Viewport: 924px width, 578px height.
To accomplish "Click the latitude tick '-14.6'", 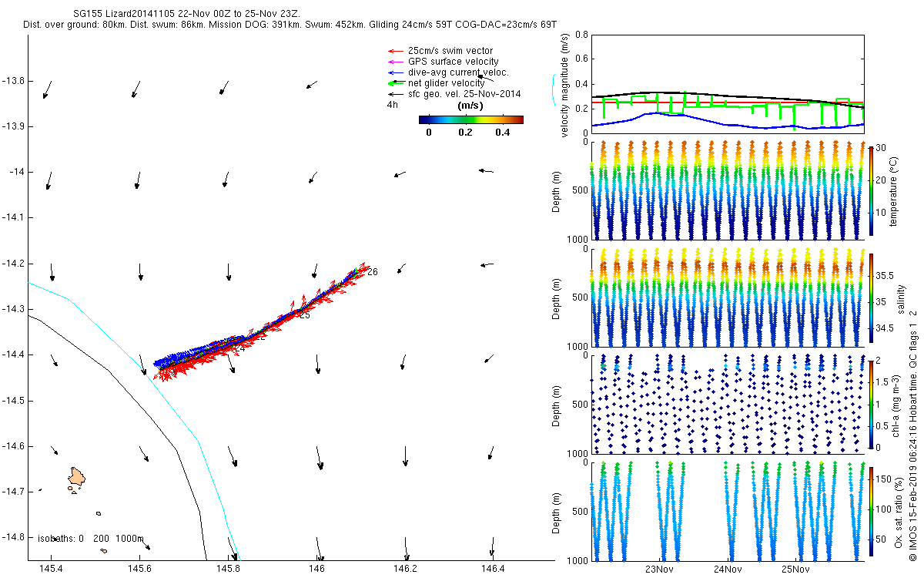I will coord(13,446).
